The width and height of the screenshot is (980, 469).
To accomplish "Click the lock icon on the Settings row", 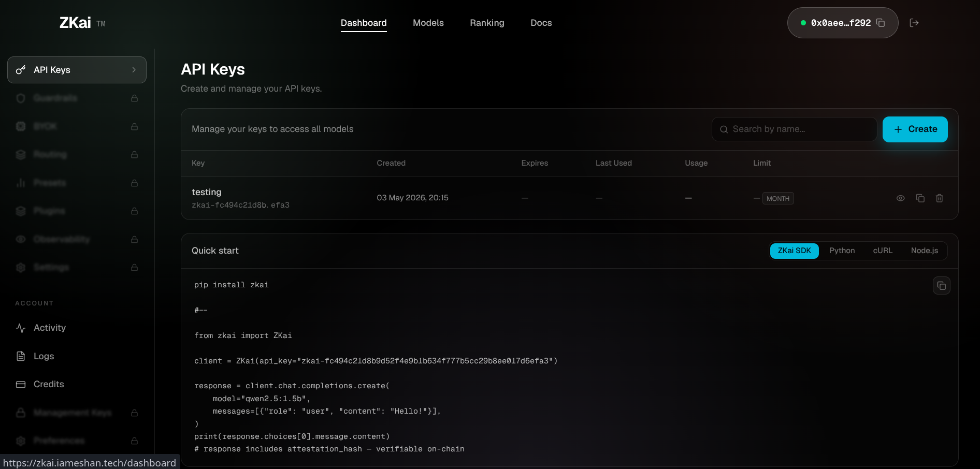I will pyautogui.click(x=134, y=267).
